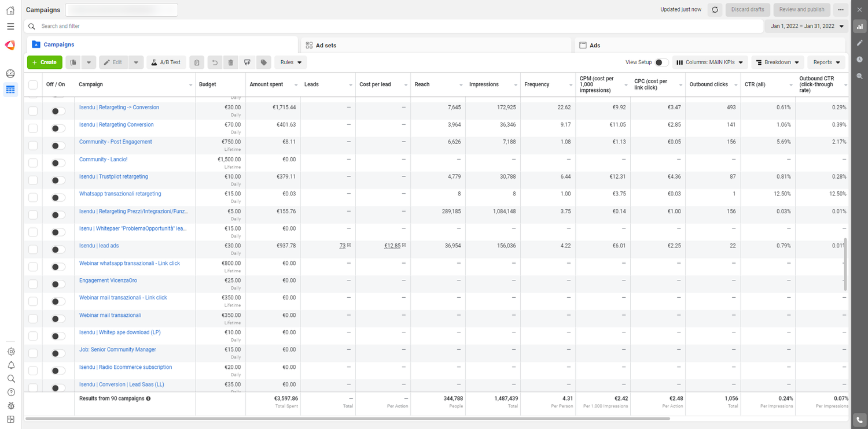Screen dimensions: 868x429
Task: Open Whatsapp transazionali retargeting campaign link
Action: pyautogui.click(x=120, y=194)
